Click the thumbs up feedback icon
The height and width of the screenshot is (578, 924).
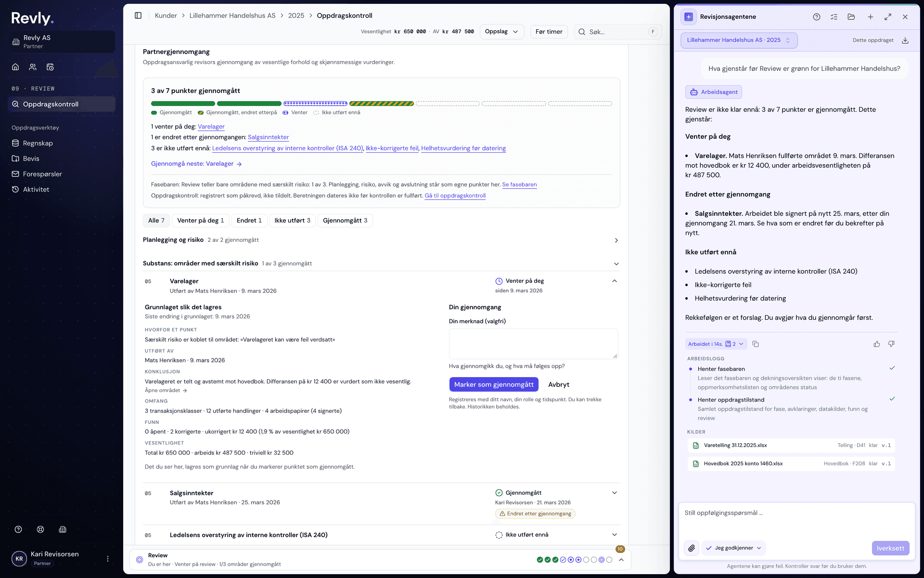pos(877,344)
